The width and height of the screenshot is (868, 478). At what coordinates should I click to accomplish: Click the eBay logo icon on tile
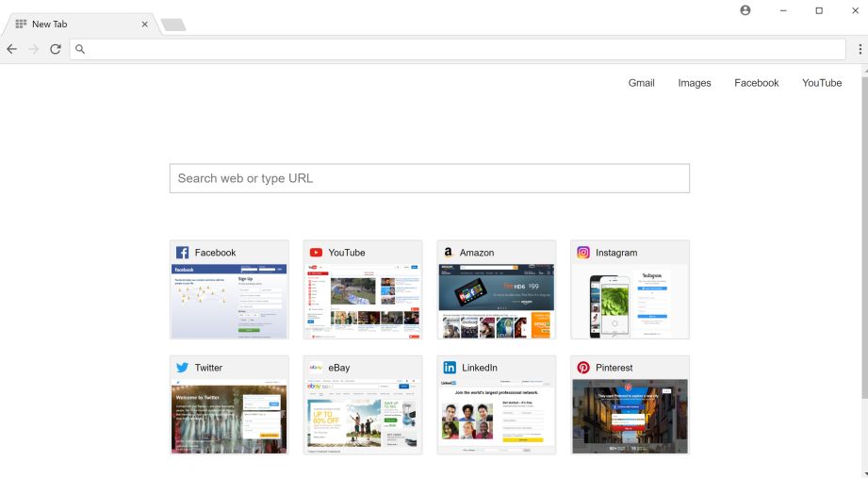coord(316,368)
